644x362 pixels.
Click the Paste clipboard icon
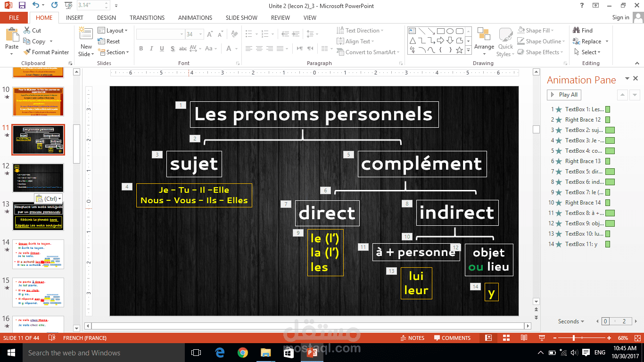[x=12, y=35]
